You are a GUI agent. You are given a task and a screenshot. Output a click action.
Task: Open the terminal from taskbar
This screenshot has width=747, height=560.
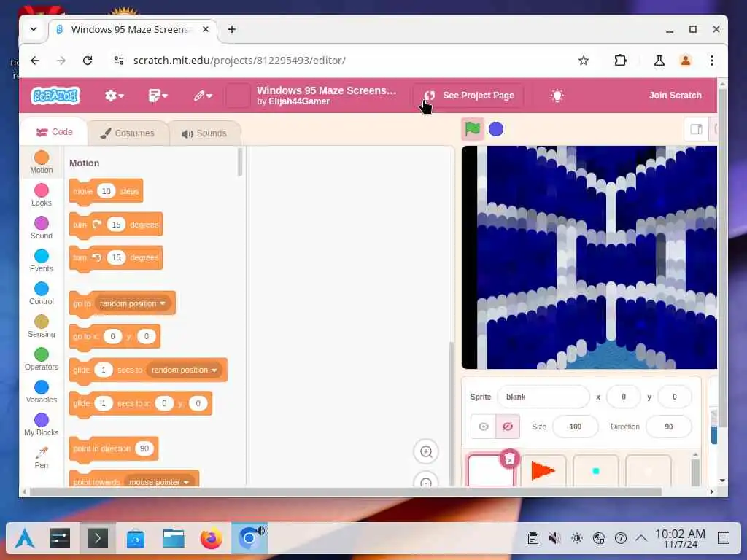(x=98, y=539)
